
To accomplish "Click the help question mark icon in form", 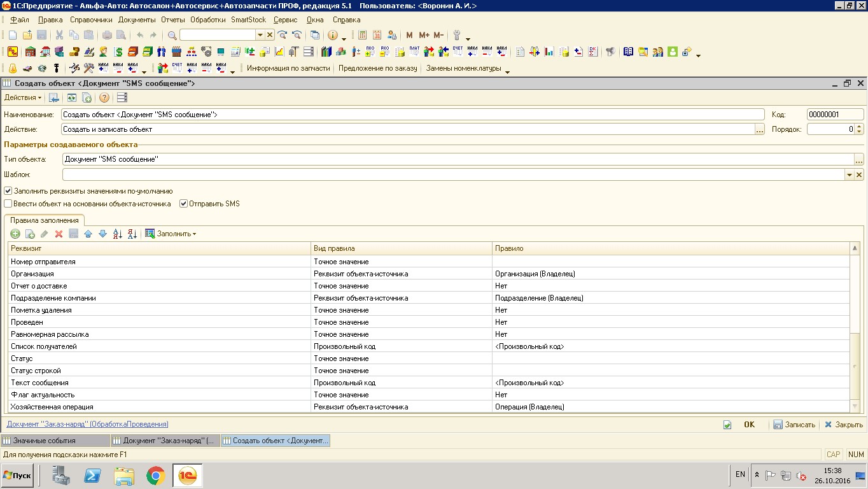I will point(104,97).
